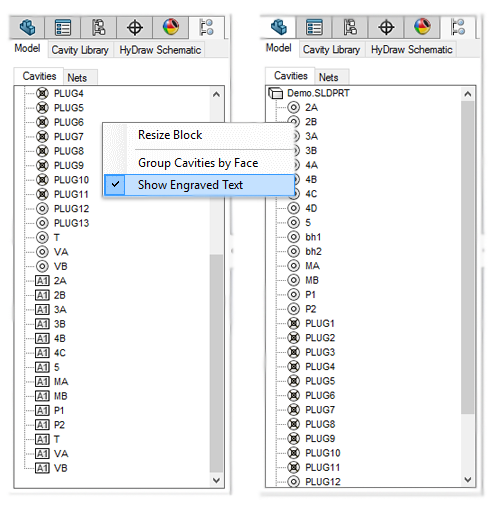Click the down arrow of the right list scrollbar
Viewport: 490px width, 514px height.
(468, 480)
